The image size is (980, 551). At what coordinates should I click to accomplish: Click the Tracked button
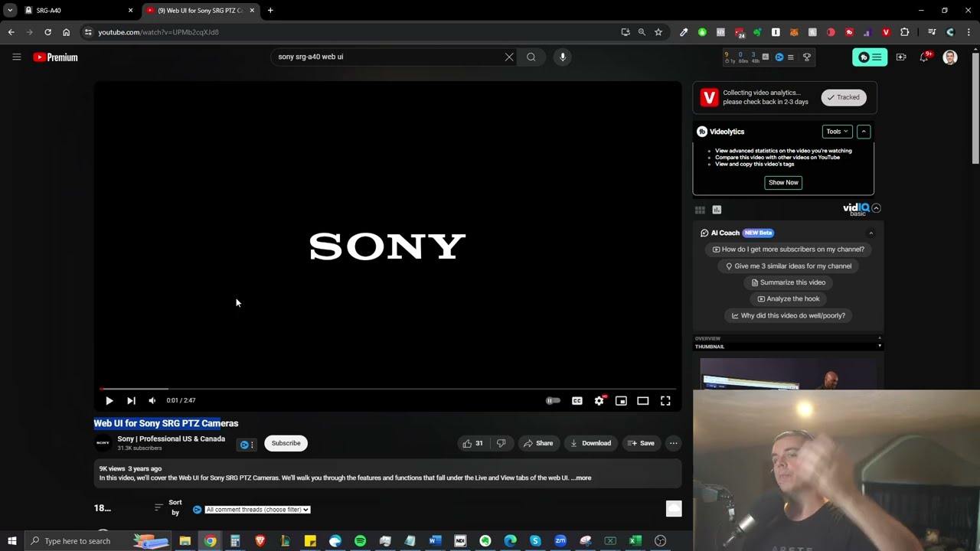(x=844, y=97)
